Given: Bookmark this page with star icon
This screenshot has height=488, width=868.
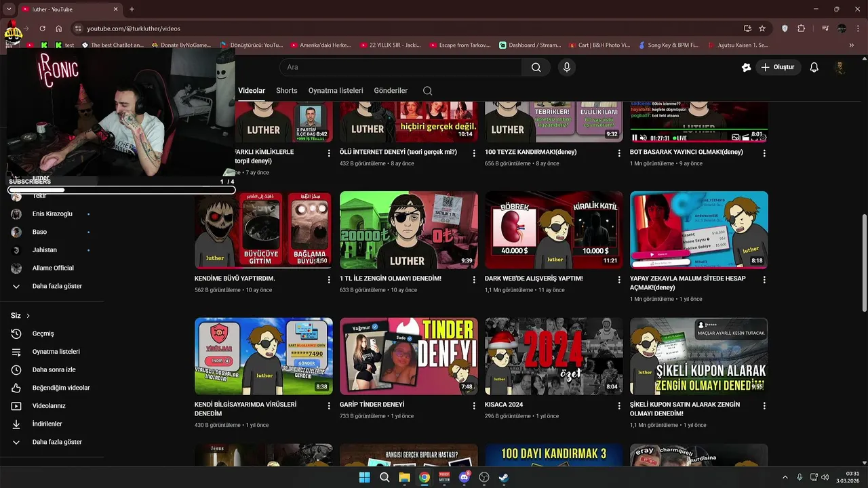Looking at the screenshot, I should tap(762, 28).
